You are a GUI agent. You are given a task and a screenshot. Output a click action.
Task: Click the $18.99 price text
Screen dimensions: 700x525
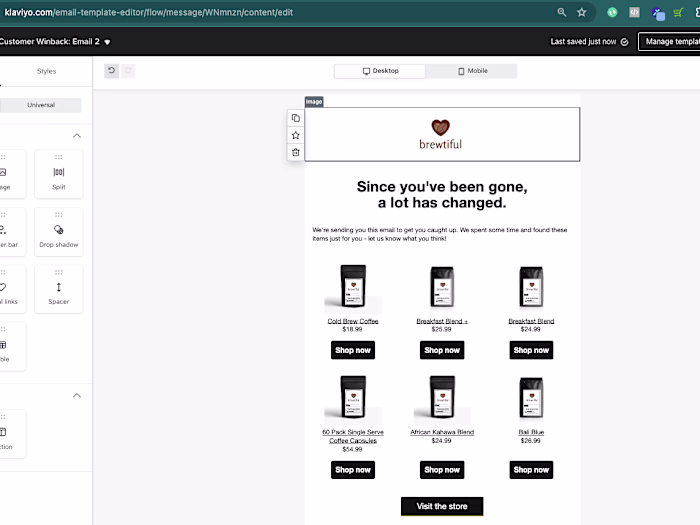click(352, 329)
